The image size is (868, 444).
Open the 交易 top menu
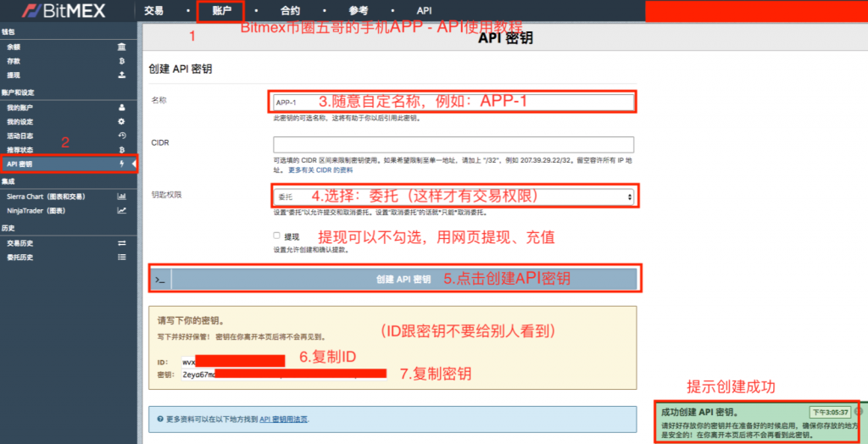(x=153, y=10)
